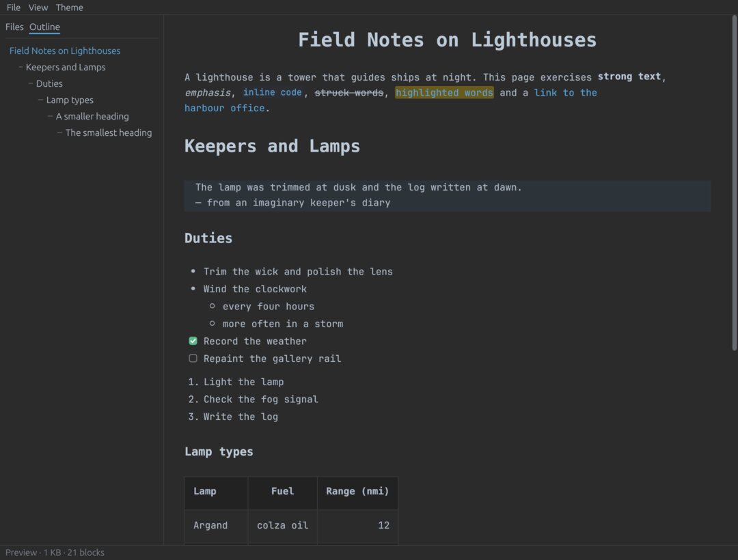Select the Outline tab

click(x=44, y=27)
